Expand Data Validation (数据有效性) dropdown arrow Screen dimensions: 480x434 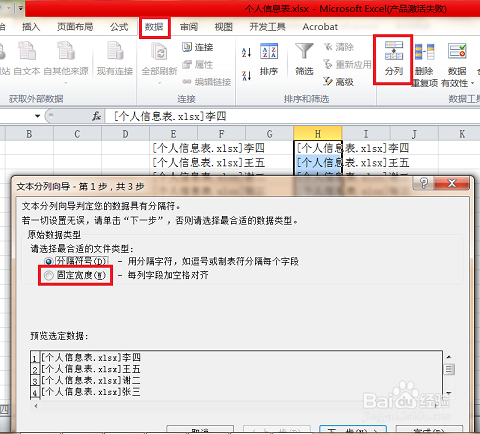(x=472, y=83)
